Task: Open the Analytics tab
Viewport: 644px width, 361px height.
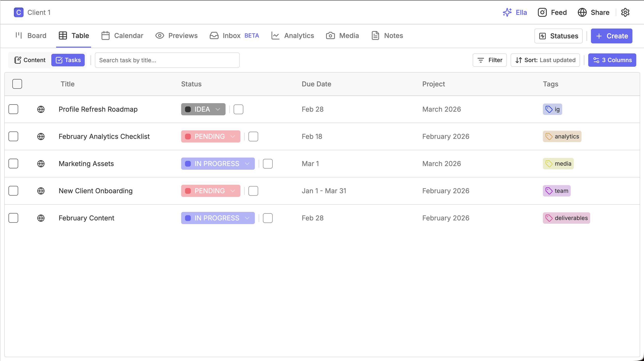Action: coord(293,36)
